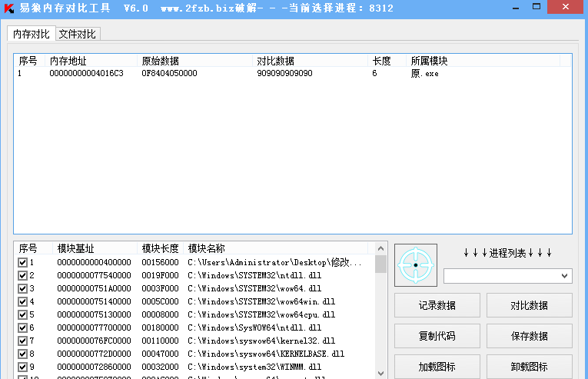This screenshot has width=588, height=379.
Task: Minimize the memory comparison tool window
Action: [505, 7]
